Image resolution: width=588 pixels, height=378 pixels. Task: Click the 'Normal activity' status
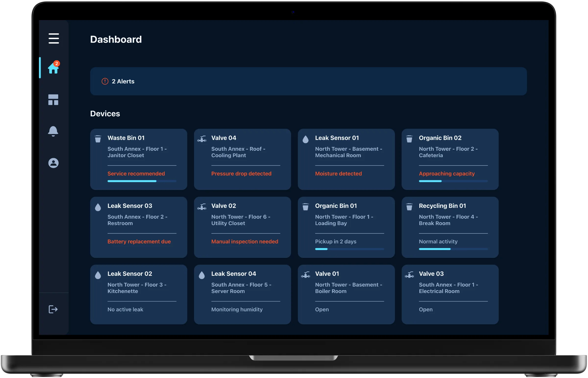point(438,241)
